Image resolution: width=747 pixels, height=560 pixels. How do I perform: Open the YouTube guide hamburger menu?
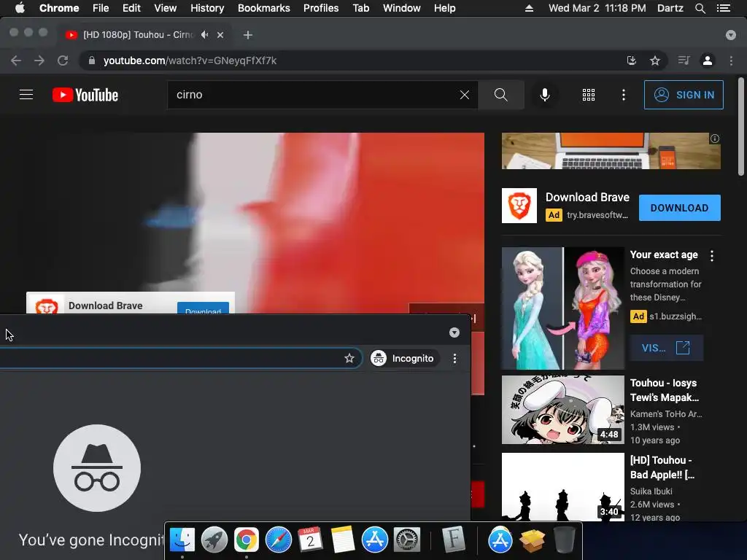(26, 95)
